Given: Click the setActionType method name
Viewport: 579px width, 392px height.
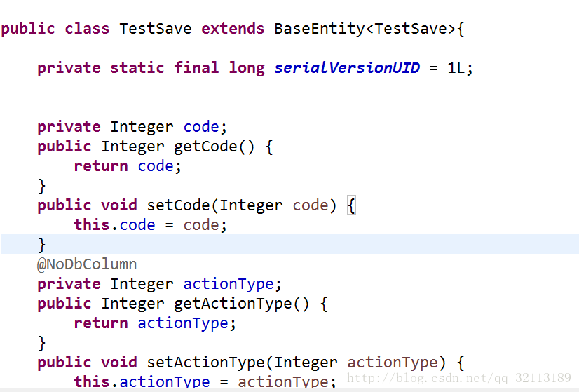Looking at the screenshot, I should click(x=205, y=363).
